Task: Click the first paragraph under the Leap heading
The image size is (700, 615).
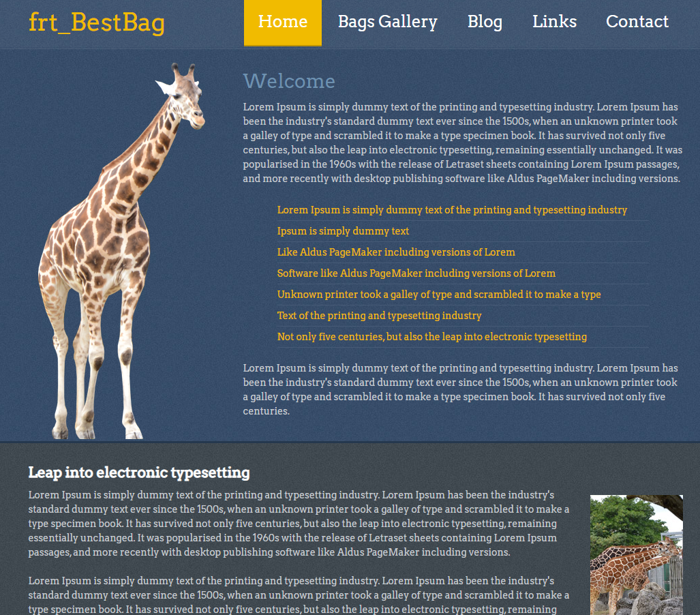Action: click(299, 524)
